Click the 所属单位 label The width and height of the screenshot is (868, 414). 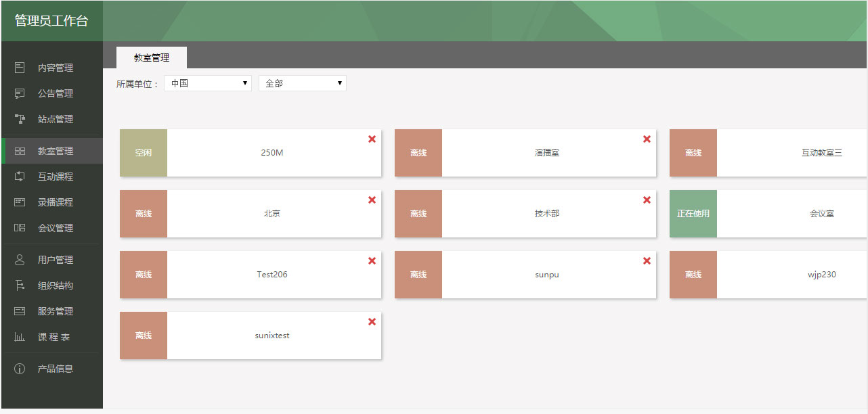point(137,84)
